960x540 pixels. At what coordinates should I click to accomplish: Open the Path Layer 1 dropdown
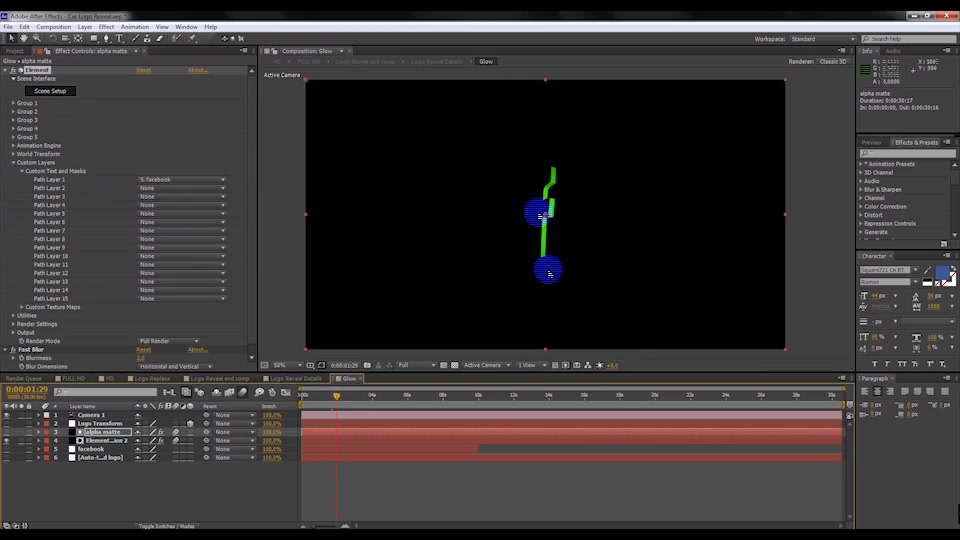182,180
